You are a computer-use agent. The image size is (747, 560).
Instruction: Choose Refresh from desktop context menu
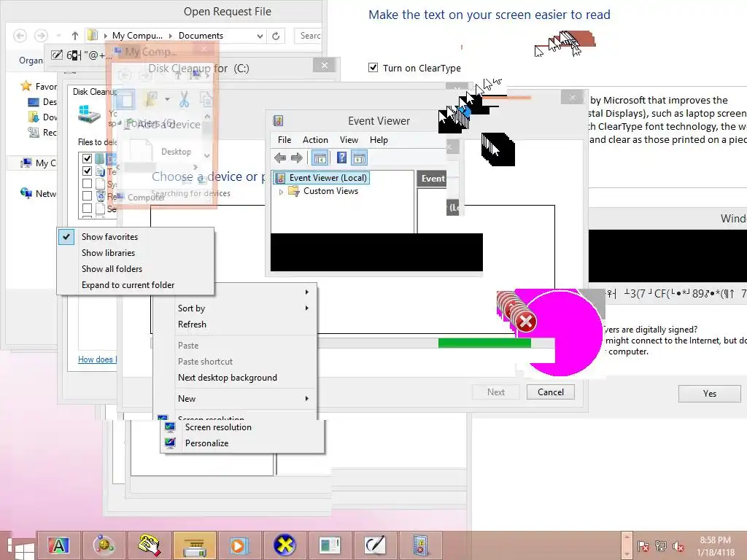click(x=192, y=324)
